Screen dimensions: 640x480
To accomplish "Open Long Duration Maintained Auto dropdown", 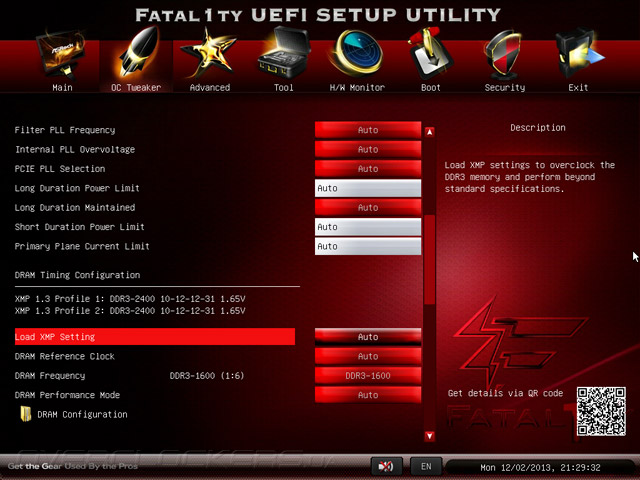I will [x=368, y=207].
